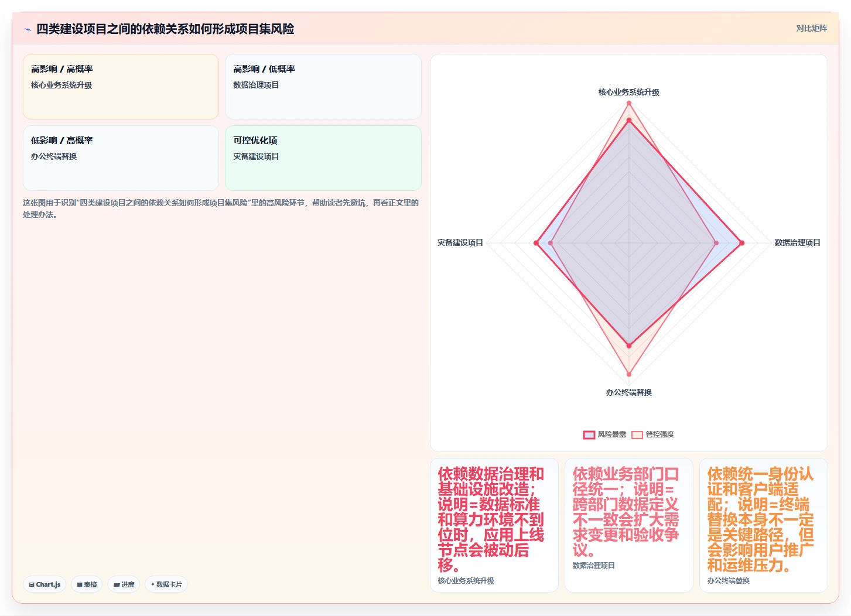The height and width of the screenshot is (616, 851).
Task: Click the title 四类建设项目之间的依赖关系如何形成项目集风险
Action: (x=165, y=29)
